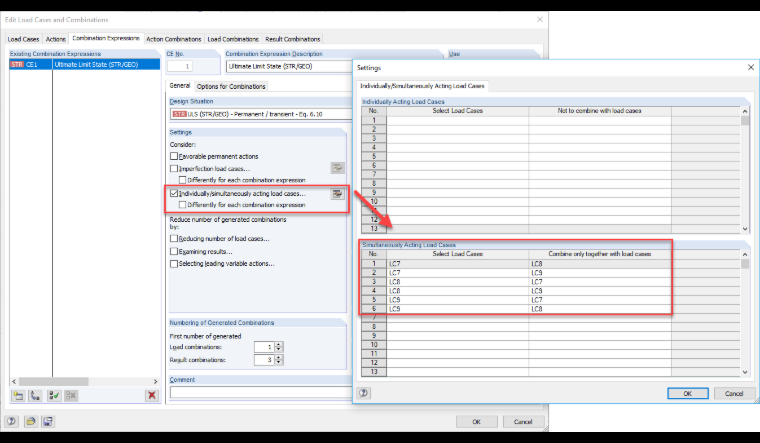
Task: Click LC9 combine cell in row 4
Action: click(x=600, y=291)
